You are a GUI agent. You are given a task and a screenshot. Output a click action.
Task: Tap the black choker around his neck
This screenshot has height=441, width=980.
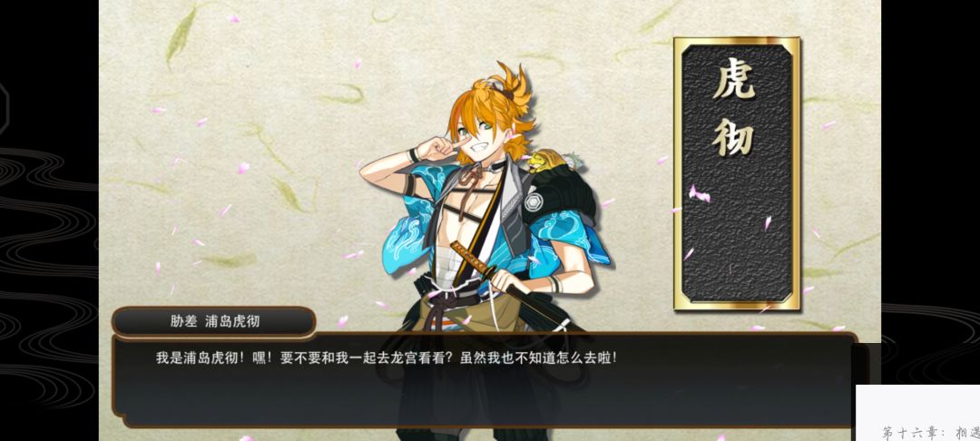(x=497, y=166)
